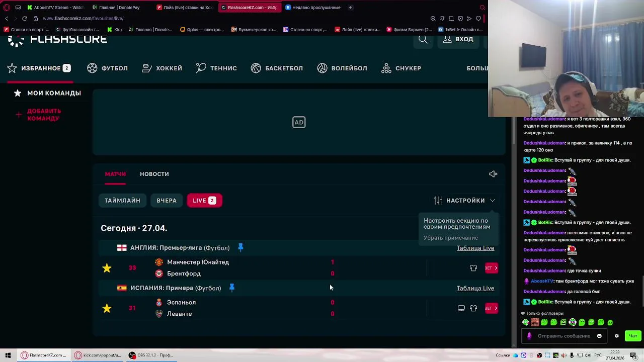Screen dimensions: 644x362
Task: Select the LIVE 2 filter
Action: tap(204, 201)
